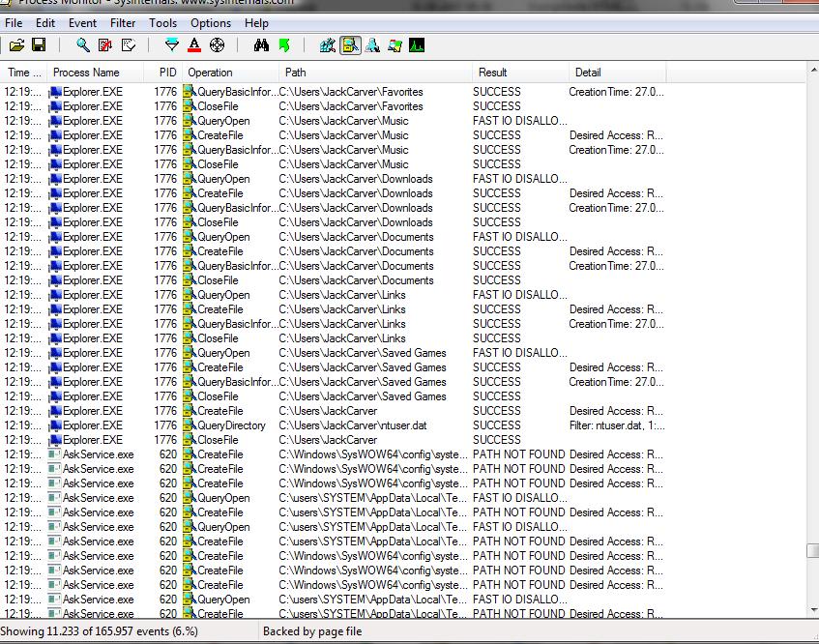Open Find with the binoculars icon
This screenshot has width=819, height=644.
(x=261, y=45)
